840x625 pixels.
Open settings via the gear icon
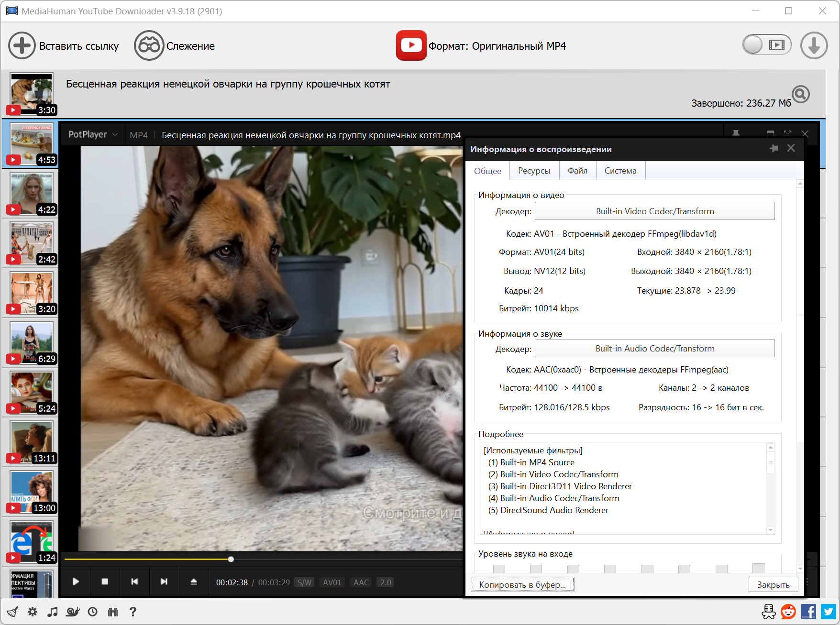click(x=33, y=612)
